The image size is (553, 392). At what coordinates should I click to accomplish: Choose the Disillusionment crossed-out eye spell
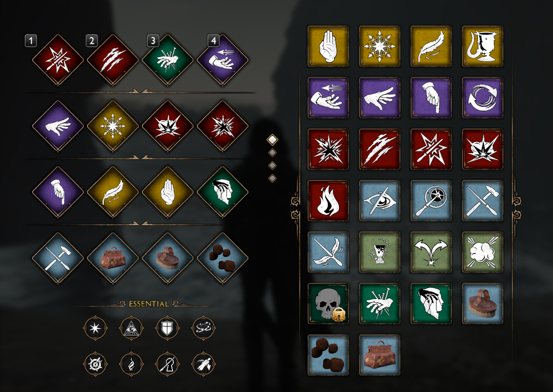point(379,200)
